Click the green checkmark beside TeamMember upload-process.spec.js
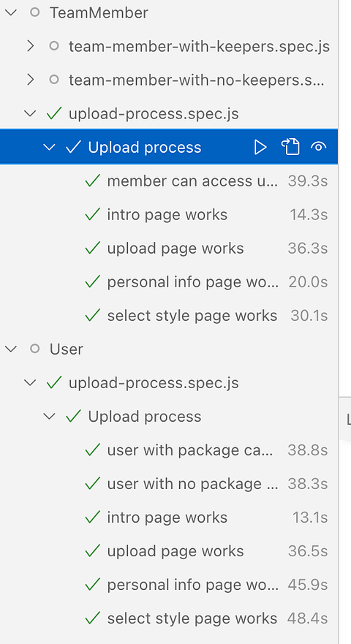Screen dimensions: 351x644 (54, 113)
